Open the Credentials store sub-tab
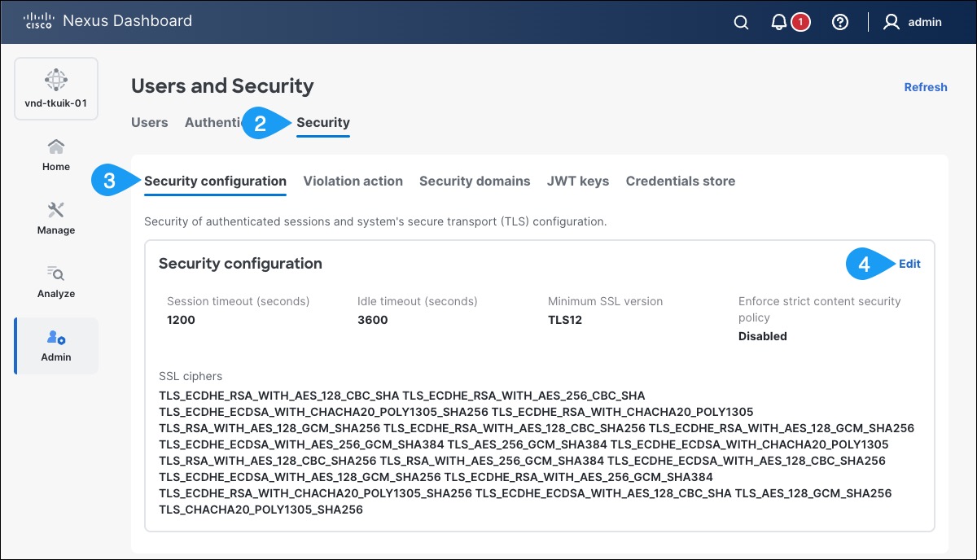Image resolution: width=977 pixels, height=560 pixels. 681,181
